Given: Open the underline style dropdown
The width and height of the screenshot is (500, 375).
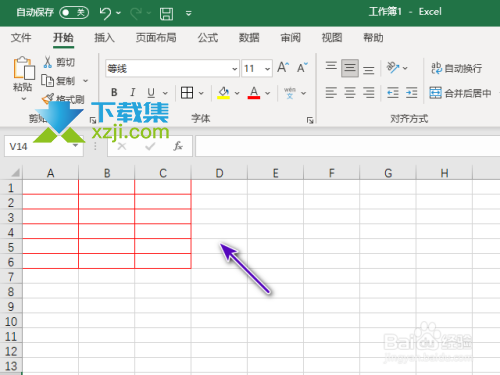Looking at the screenshot, I should (x=165, y=93).
